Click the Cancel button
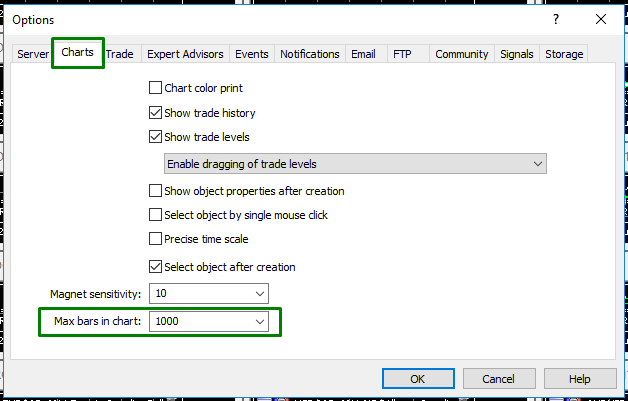628x401 pixels. pyautogui.click(x=497, y=379)
